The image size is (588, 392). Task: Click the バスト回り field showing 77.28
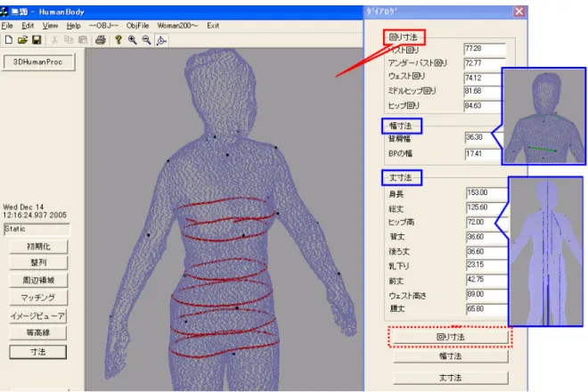click(x=485, y=49)
